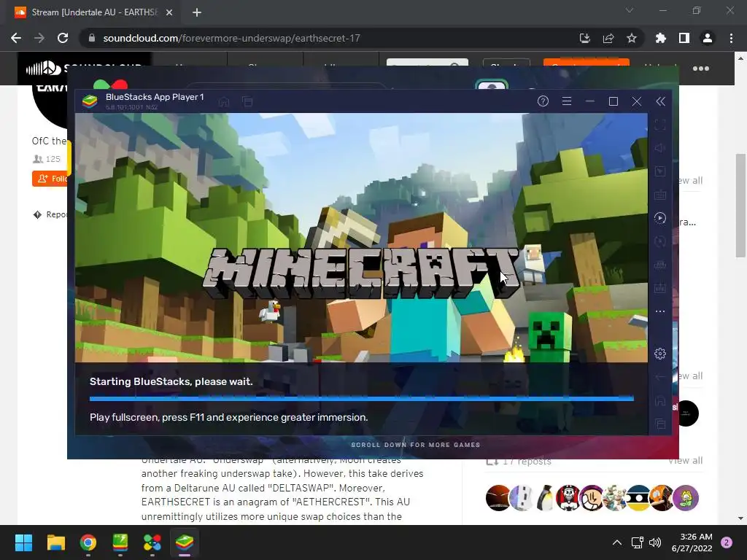Click the skull clown reposter avatar
This screenshot has width=747, height=560.
(568, 497)
